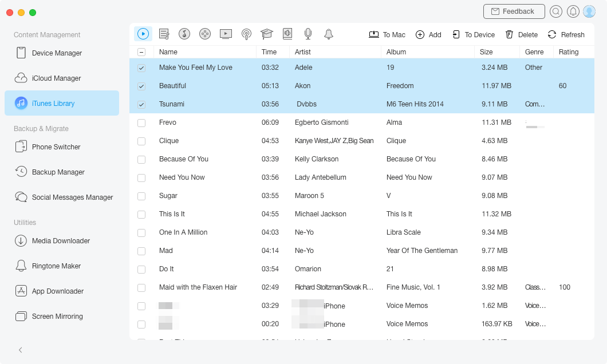
Task: Open the Ringtones bell category icon
Action: pyautogui.click(x=329, y=34)
